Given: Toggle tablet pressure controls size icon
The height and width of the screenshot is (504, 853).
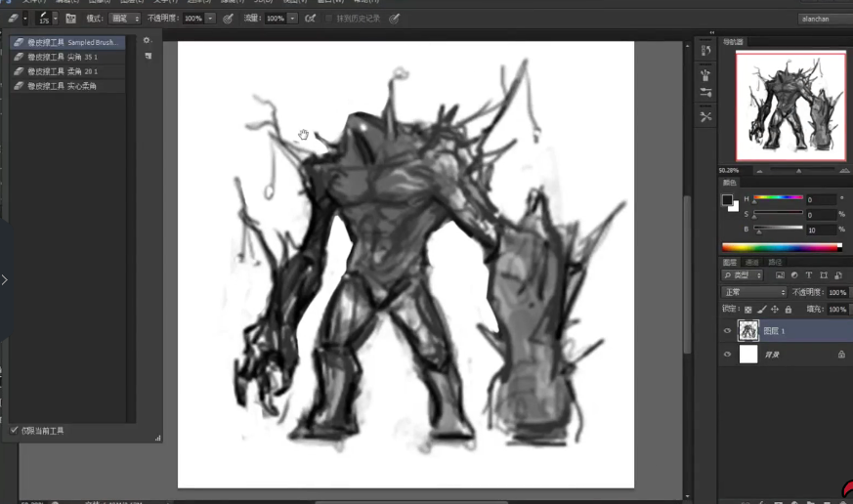Looking at the screenshot, I should point(395,19).
